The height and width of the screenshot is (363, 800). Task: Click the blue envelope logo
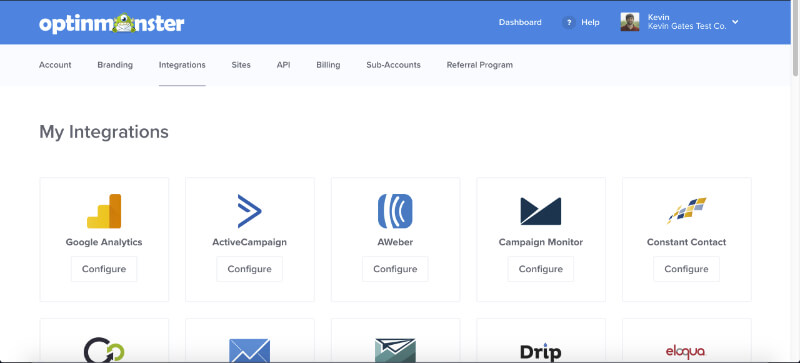pyautogui.click(x=249, y=350)
